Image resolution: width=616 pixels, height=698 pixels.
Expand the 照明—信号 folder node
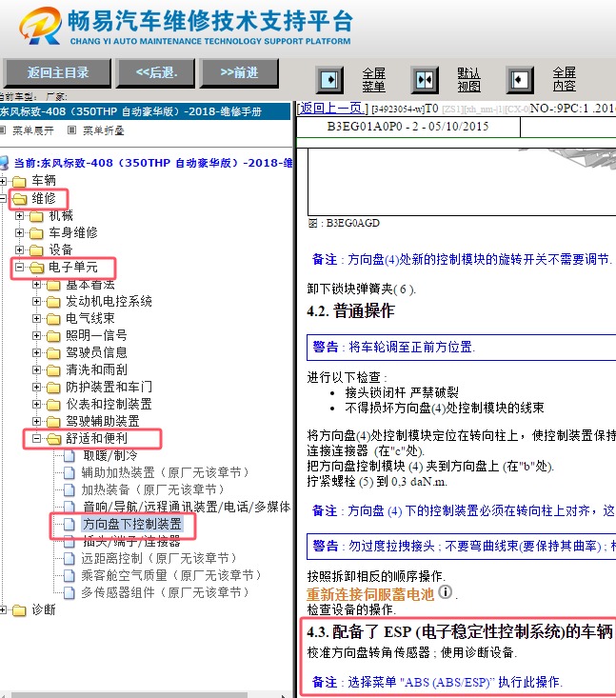click(x=36, y=335)
